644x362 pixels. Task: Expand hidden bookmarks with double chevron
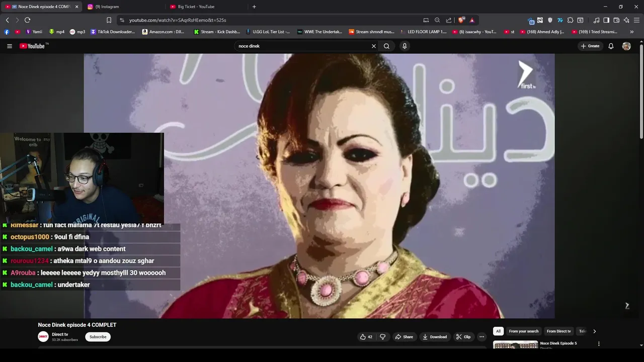(x=632, y=32)
